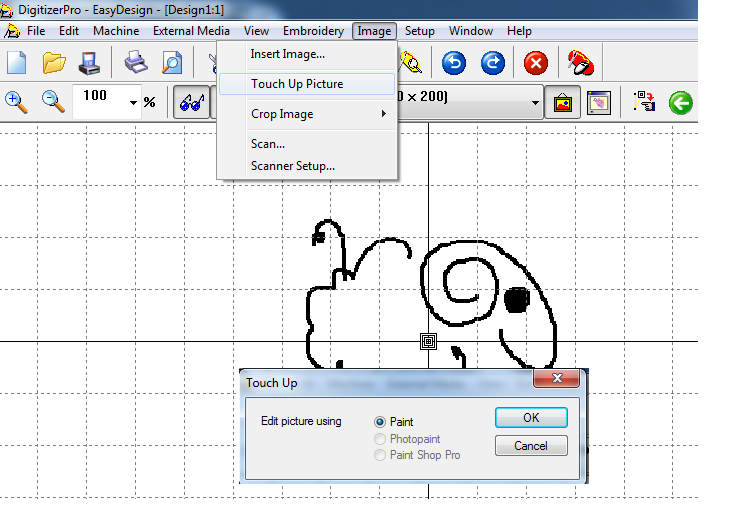This screenshot has width=730, height=512.
Task: Click the red X delete icon
Action: coord(536,63)
